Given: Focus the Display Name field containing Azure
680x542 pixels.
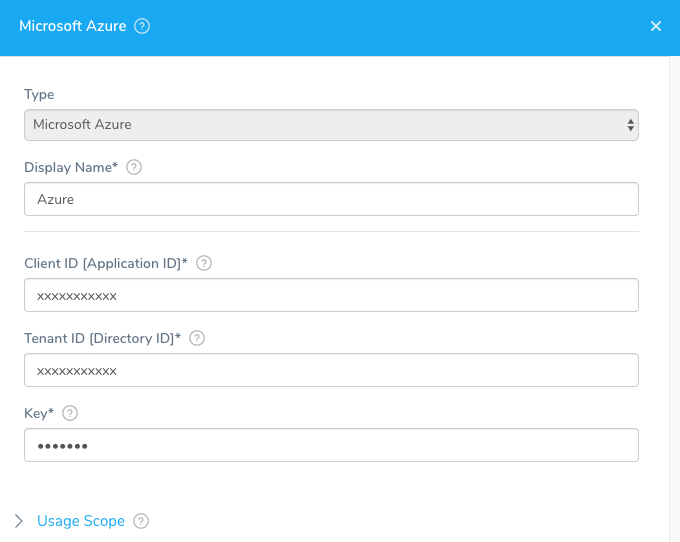Looking at the screenshot, I should pos(331,199).
